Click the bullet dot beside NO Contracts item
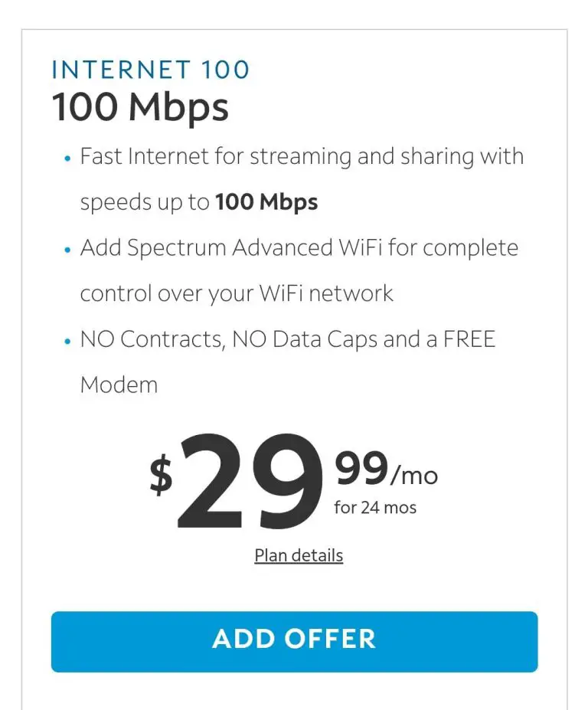 point(66,342)
